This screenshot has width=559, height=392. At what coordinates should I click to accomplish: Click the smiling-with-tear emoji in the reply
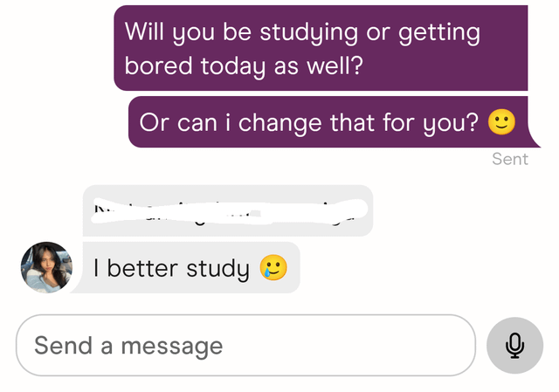point(273,267)
